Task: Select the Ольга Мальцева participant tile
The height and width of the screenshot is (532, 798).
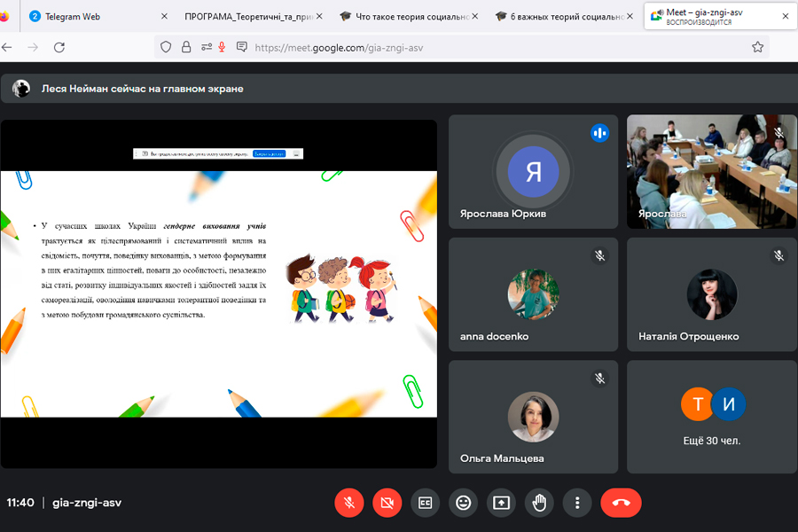Action: pos(533,417)
